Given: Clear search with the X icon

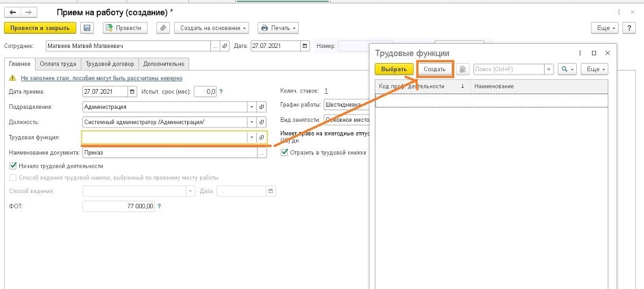Looking at the screenshot, I should point(548,69).
